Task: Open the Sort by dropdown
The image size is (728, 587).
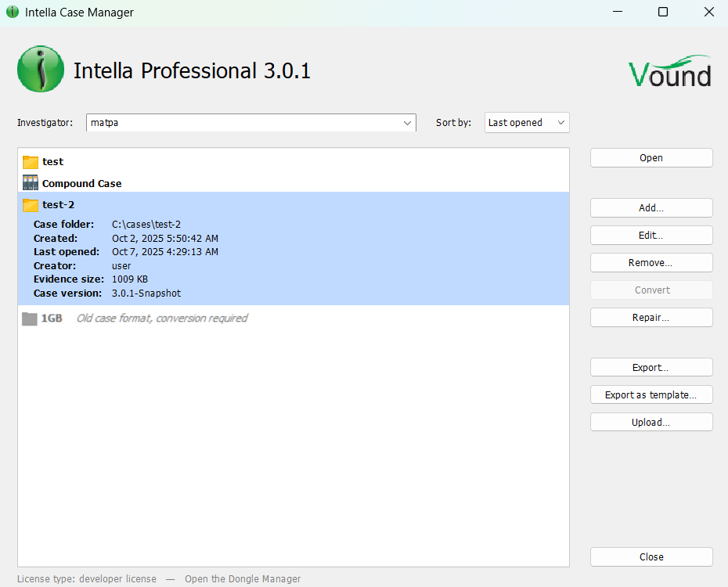Action: point(526,123)
